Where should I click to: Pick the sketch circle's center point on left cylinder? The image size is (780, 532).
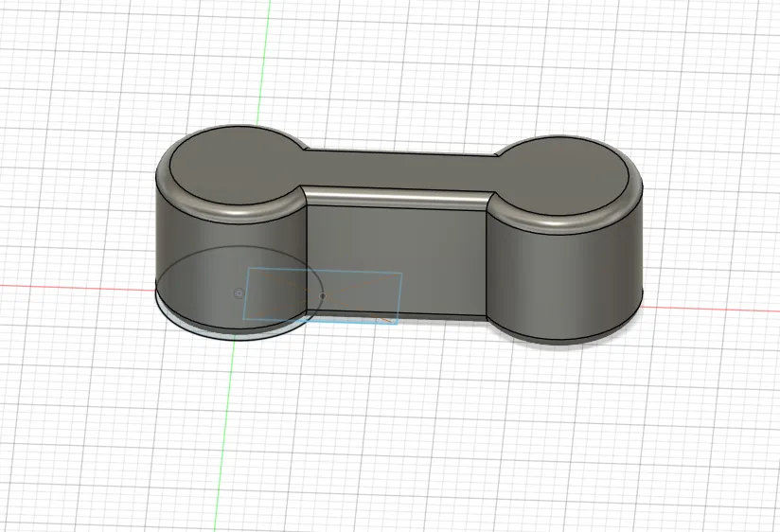coord(239,293)
